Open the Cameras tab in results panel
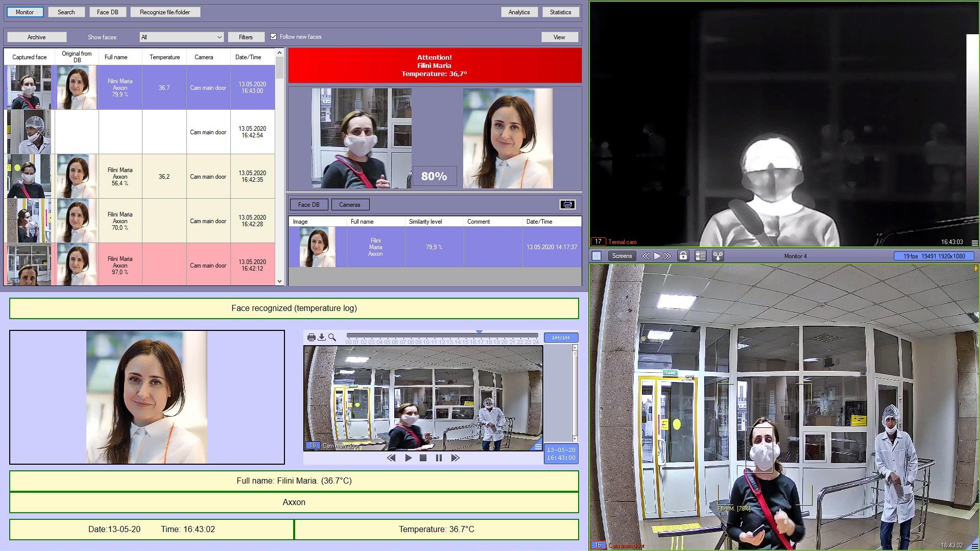The height and width of the screenshot is (551, 980). click(350, 204)
